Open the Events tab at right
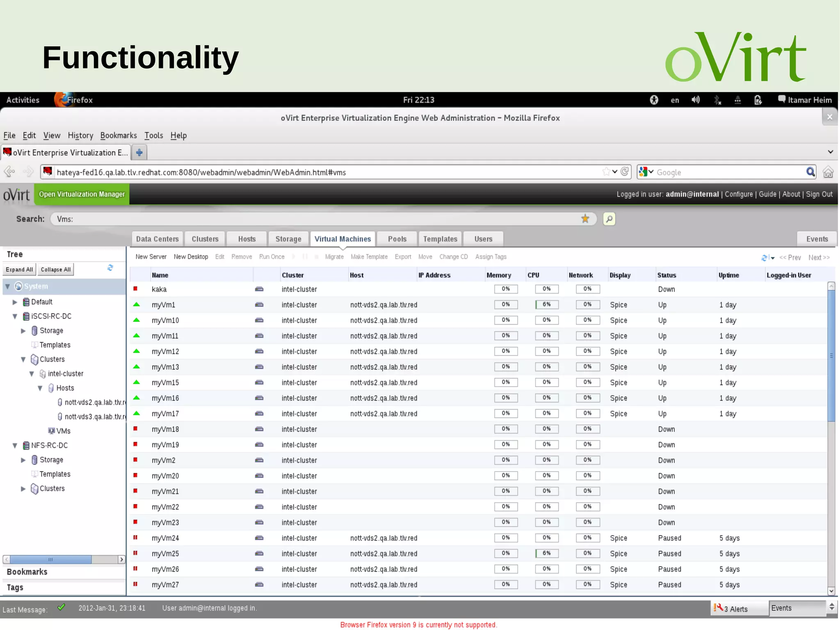The image size is (840, 630). (817, 239)
